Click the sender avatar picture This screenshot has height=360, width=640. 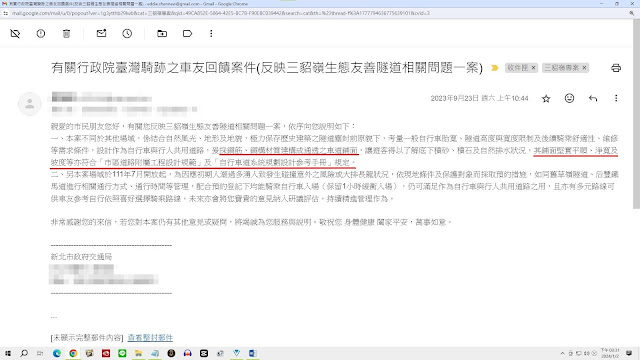click(29, 104)
